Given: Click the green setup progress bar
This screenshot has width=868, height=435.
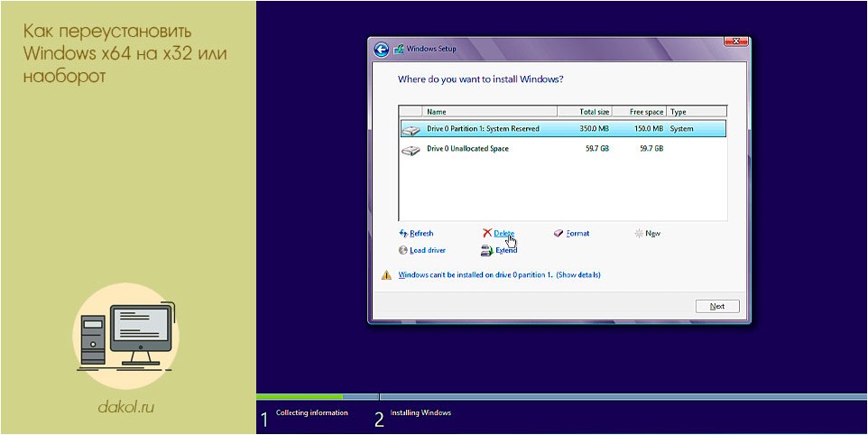Looking at the screenshot, I should [x=300, y=396].
